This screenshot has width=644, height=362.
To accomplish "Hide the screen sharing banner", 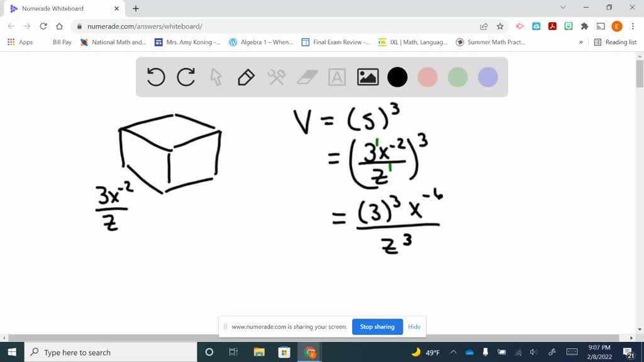I will [x=414, y=327].
